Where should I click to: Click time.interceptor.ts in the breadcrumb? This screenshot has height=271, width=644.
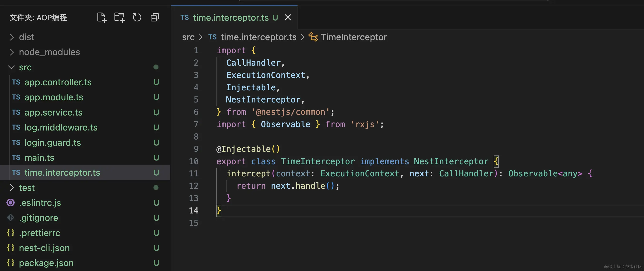tap(259, 37)
